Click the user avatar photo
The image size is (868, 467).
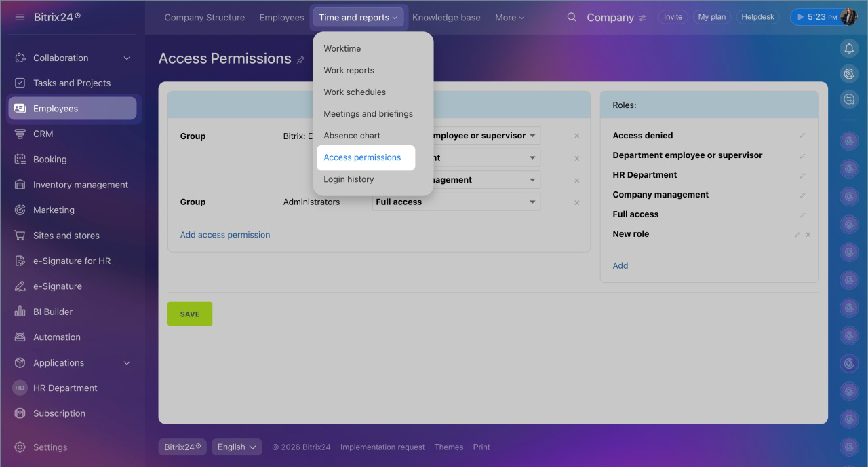click(x=848, y=17)
